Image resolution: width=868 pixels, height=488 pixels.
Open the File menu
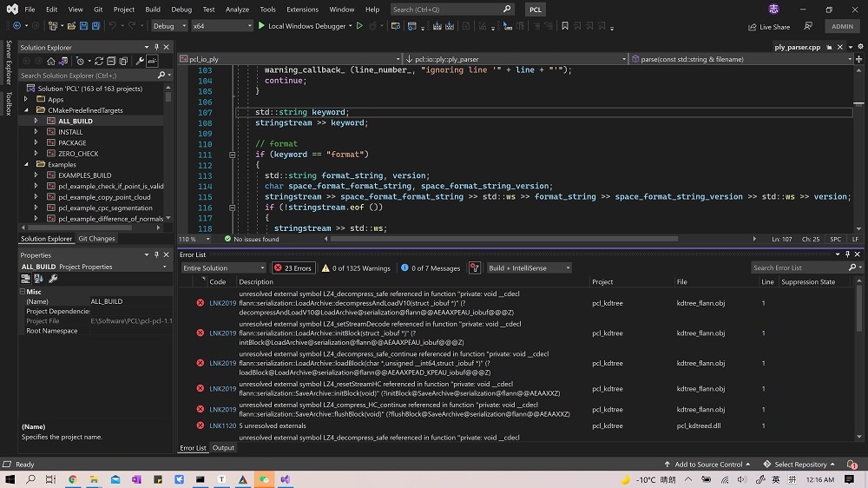point(30,10)
